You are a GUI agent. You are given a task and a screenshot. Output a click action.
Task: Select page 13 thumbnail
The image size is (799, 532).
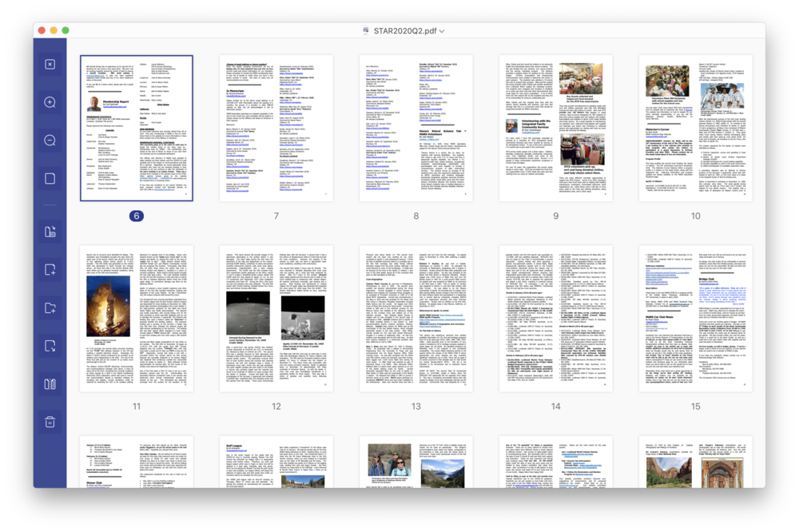click(x=415, y=319)
